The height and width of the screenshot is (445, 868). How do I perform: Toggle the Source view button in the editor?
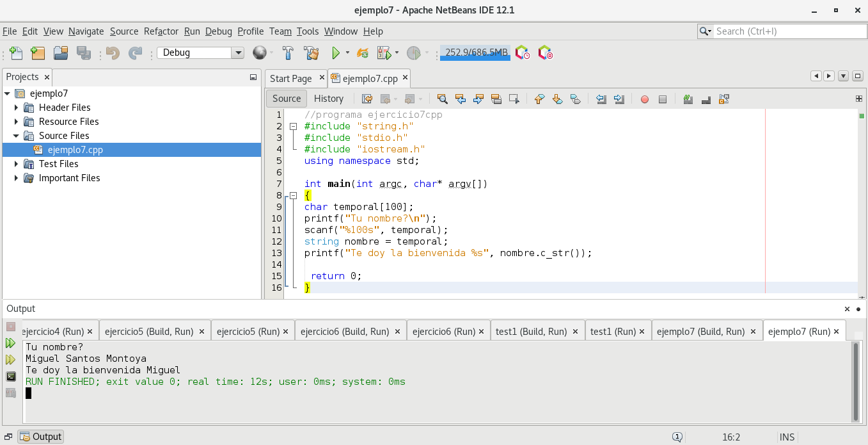pos(286,99)
